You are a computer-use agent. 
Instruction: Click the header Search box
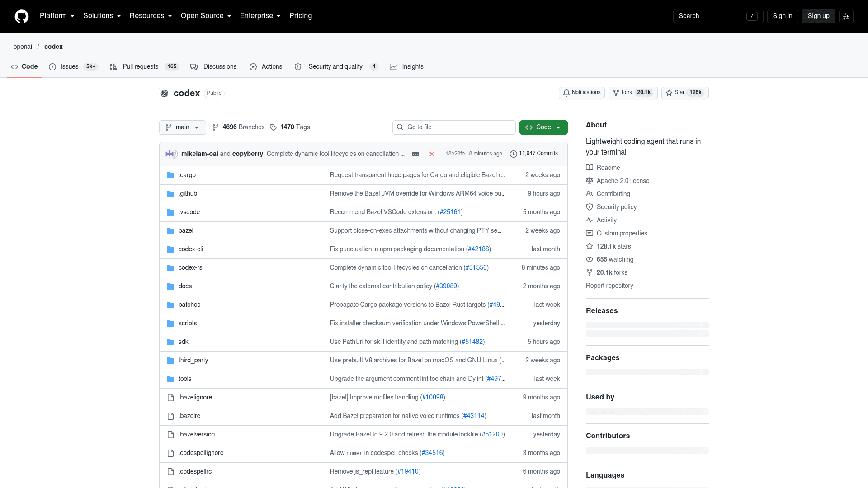click(718, 16)
